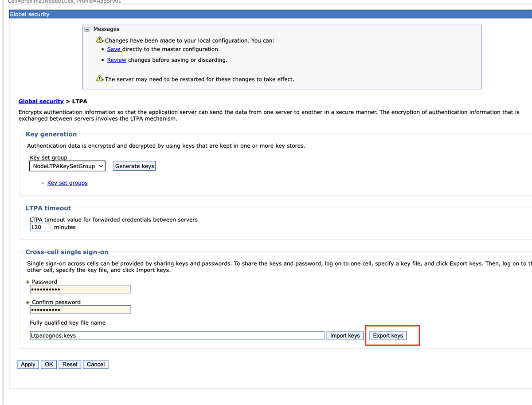Click the required asterisk icon beside Confirm password
This screenshot has width=532, height=405.
pos(27,303)
